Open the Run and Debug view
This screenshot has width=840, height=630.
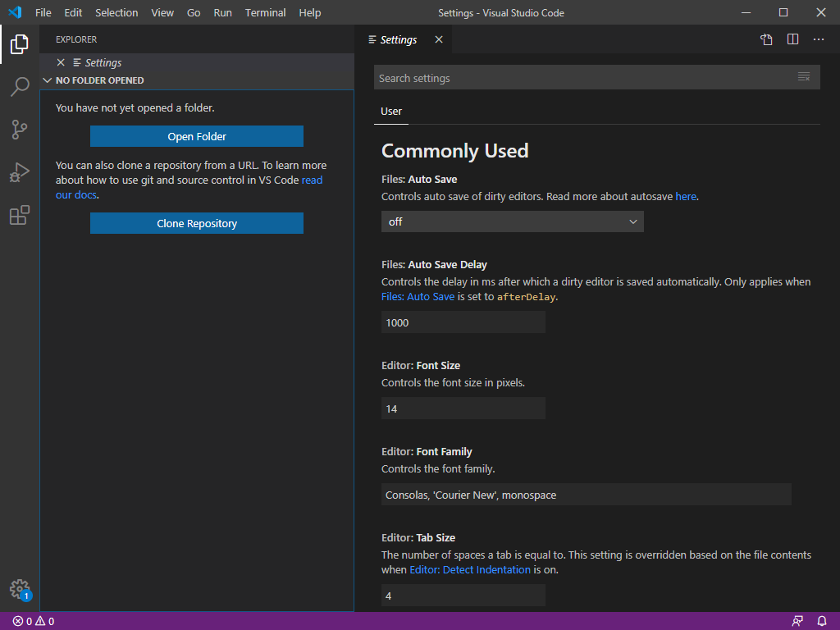pyautogui.click(x=20, y=172)
